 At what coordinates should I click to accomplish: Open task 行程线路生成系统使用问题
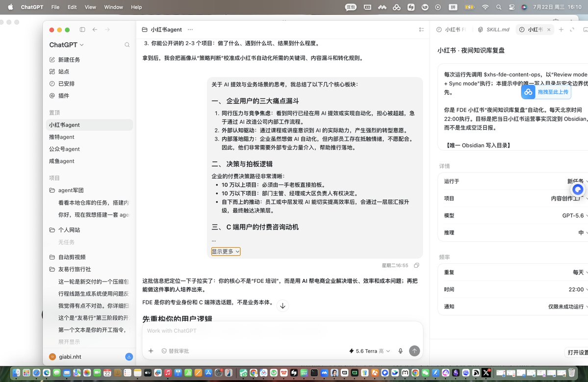pos(93,294)
